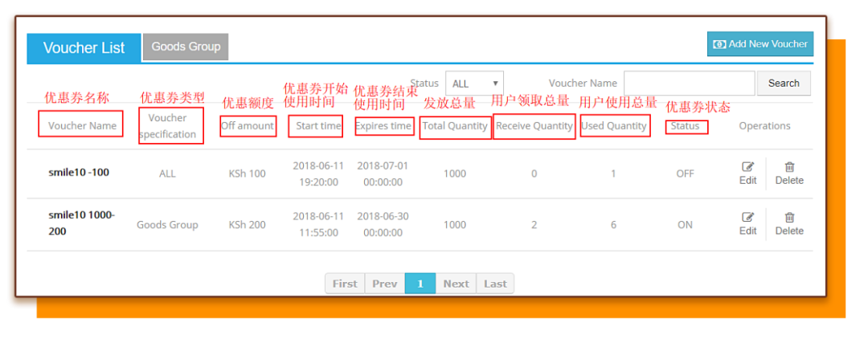Open the Voucher List tab
The height and width of the screenshot is (343, 868).
(x=84, y=48)
